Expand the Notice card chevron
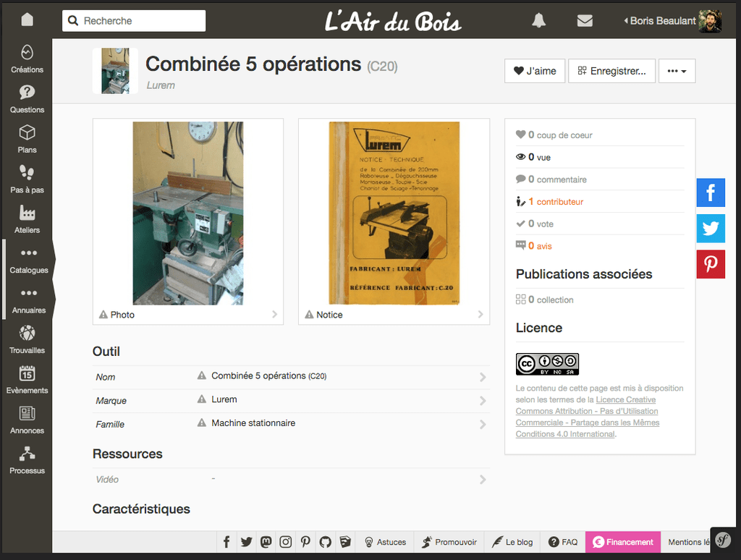The width and height of the screenshot is (741, 560). (480, 314)
